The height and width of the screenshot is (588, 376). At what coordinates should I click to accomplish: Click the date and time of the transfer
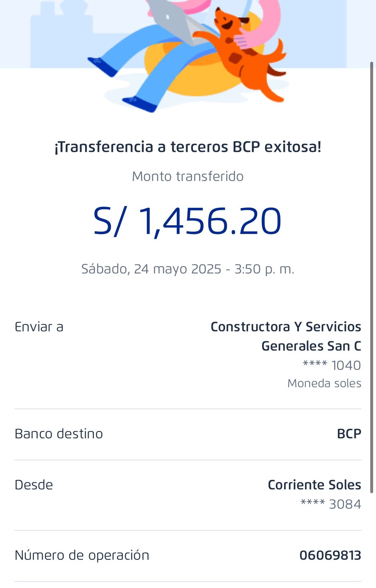tap(188, 269)
